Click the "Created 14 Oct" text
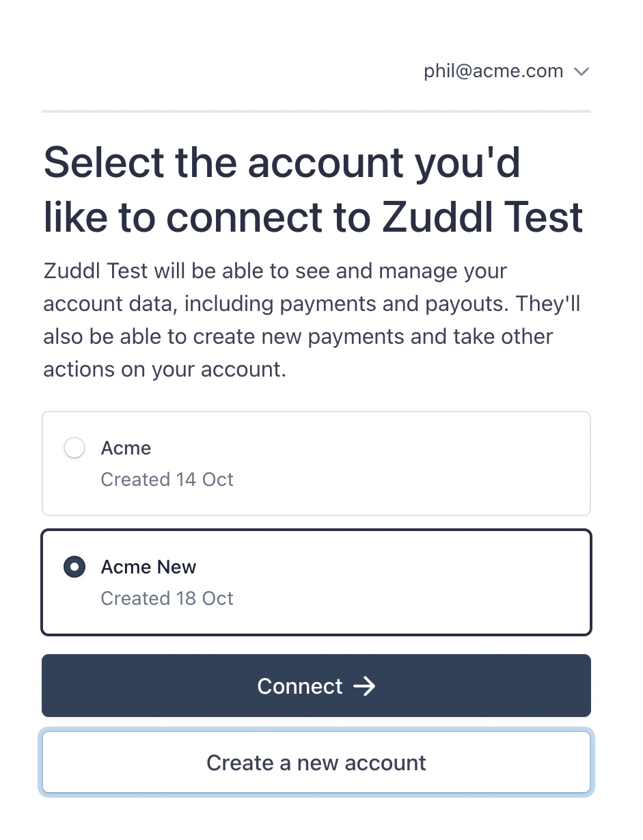The width and height of the screenshot is (643, 840). tap(167, 480)
